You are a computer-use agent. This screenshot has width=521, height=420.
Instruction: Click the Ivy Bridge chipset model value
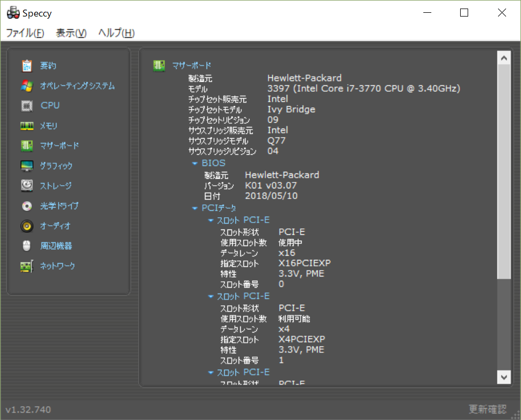291,109
